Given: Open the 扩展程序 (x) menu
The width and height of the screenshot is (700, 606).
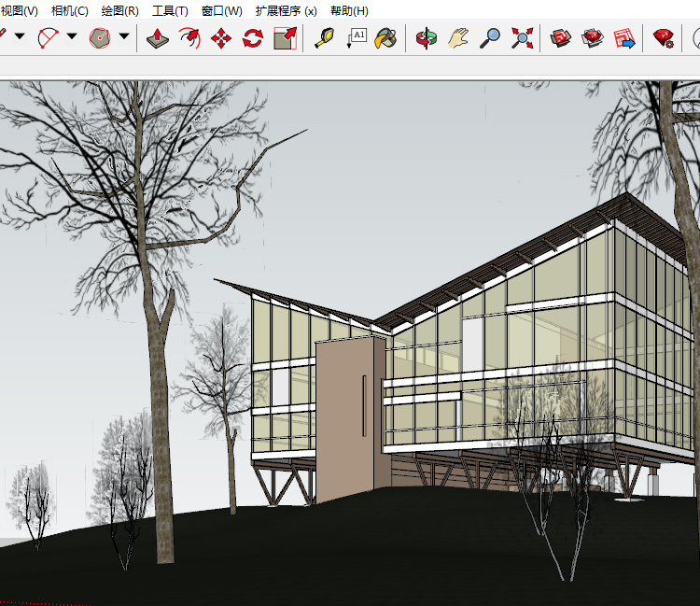Looking at the screenshot, I should (x=287, y=10).
